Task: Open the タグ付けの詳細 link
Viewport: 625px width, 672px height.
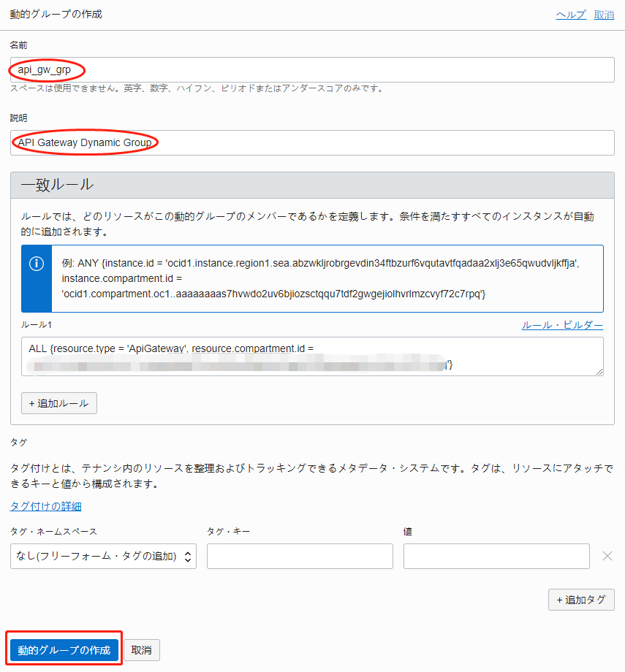Action: [45, 506]
